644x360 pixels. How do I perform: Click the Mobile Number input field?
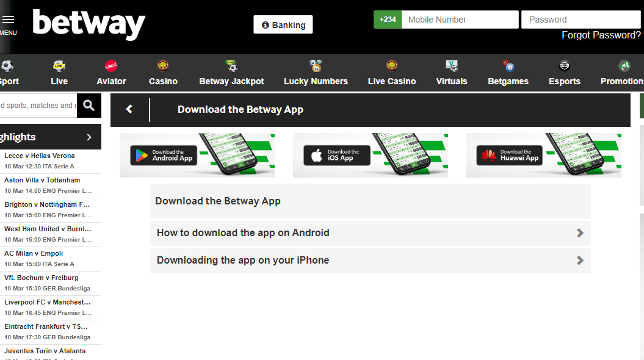(460, 20)
